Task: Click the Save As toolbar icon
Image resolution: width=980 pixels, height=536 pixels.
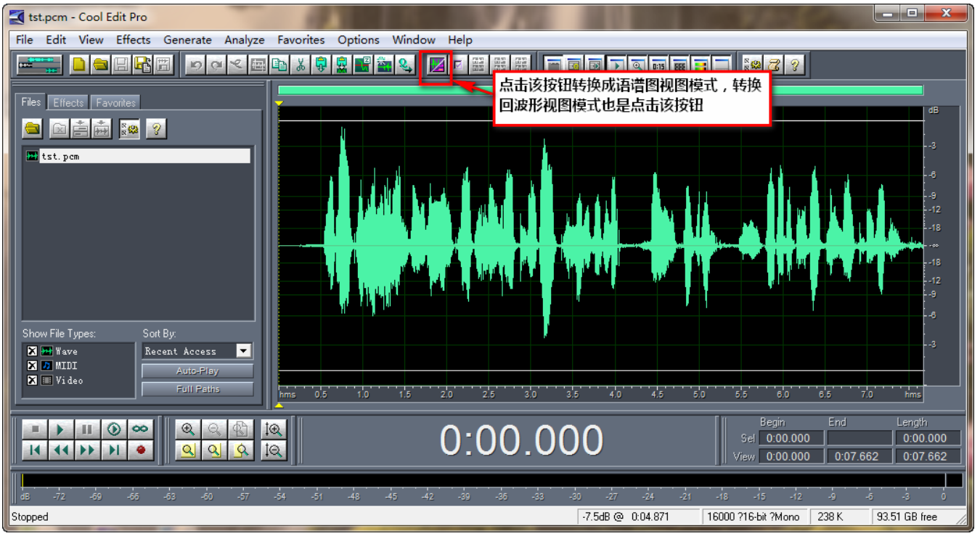Action: click(x=142, y=65)
